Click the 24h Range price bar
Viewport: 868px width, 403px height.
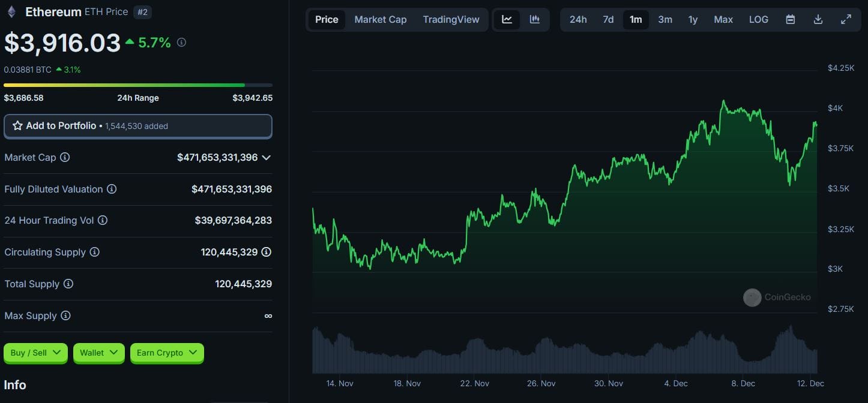tap(137, 85)
